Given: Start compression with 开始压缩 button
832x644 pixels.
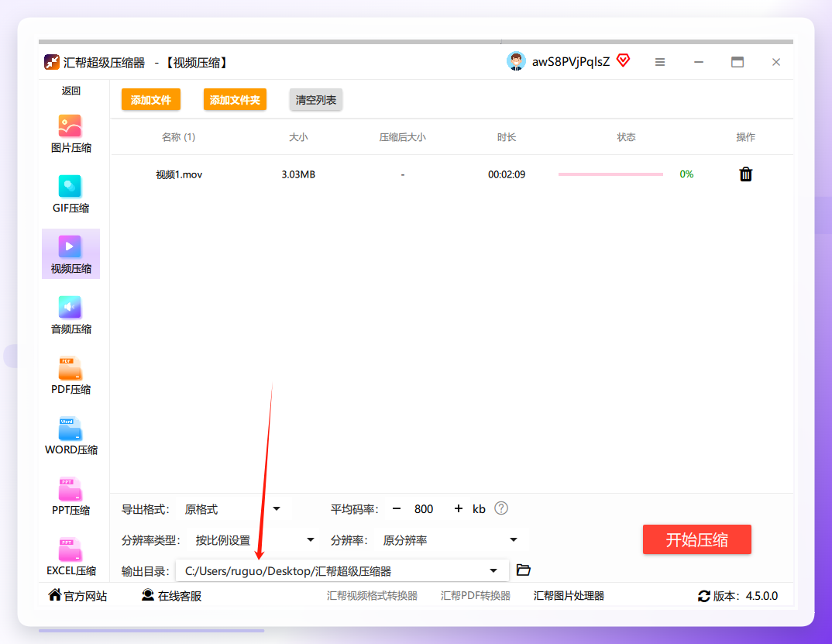Looking at the screenshot, I should (x=696, y=539).
